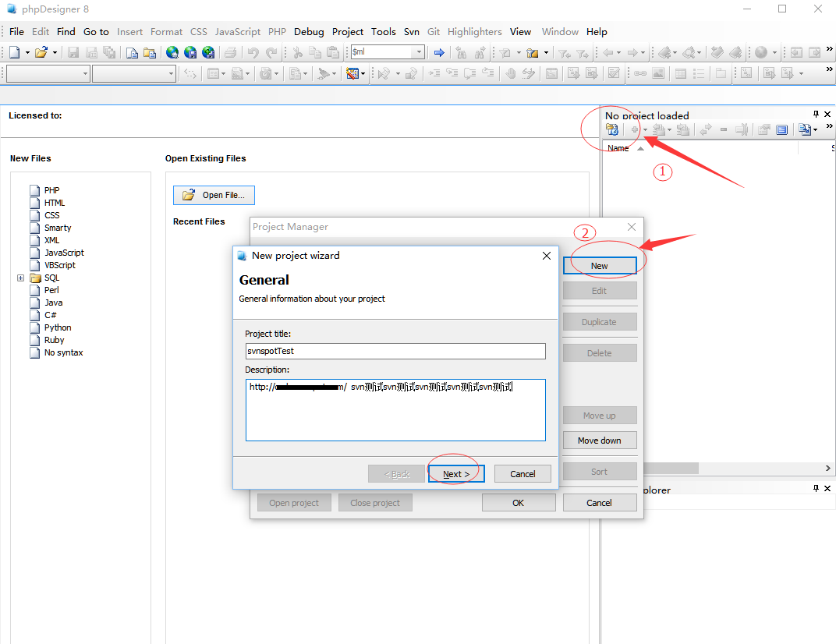Click the hand icon in second toolbar
The width and height of the screenshot is (836, 644).
pyautogui.click(x=511, y=73)
